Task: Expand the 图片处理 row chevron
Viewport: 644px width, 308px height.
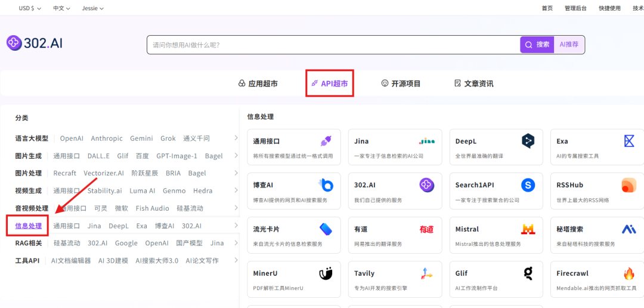Action: 236,173
